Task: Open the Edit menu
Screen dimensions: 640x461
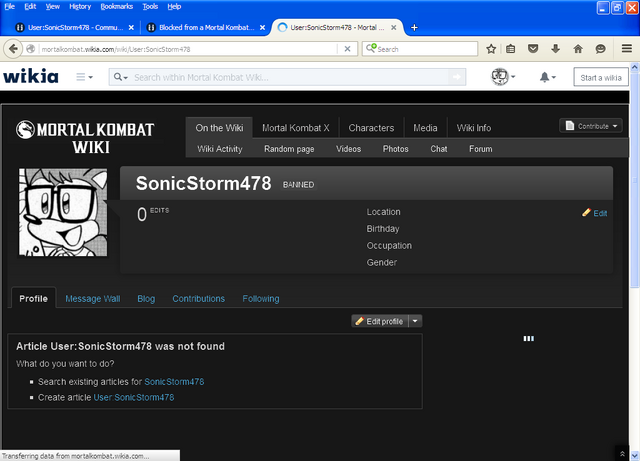Action: pos(30,7)
